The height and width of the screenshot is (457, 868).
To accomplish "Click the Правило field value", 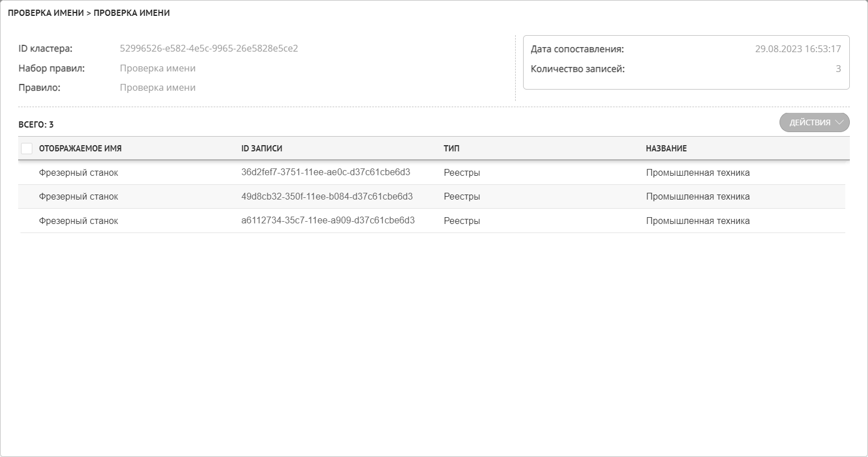I will click(158, 88).
